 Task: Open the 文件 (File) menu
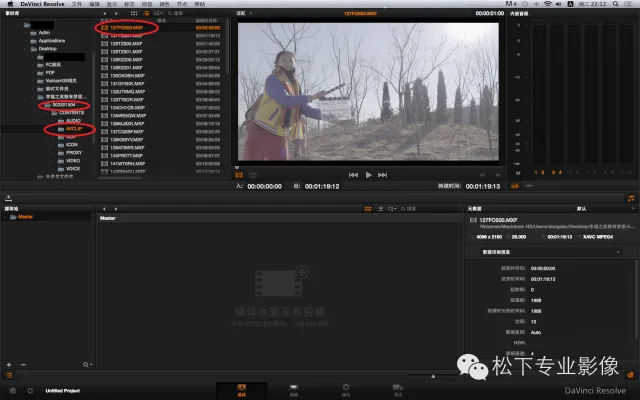point(77,4)
